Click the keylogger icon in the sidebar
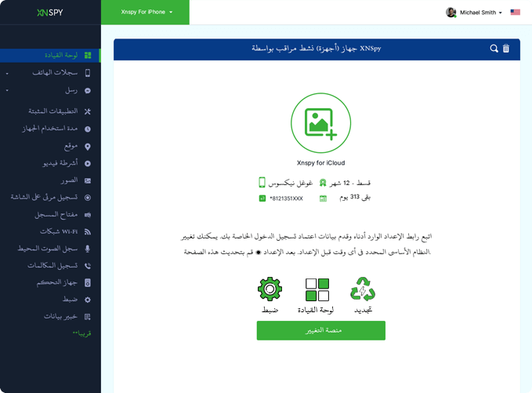Image resolution: width=532 pixels, height=393 pixels. (88, 215)
